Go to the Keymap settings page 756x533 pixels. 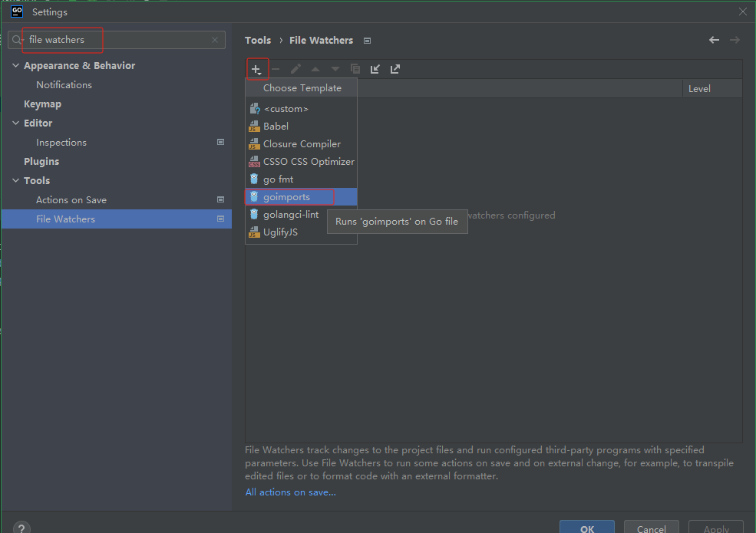pyautogui.click(x=42, y=104)
